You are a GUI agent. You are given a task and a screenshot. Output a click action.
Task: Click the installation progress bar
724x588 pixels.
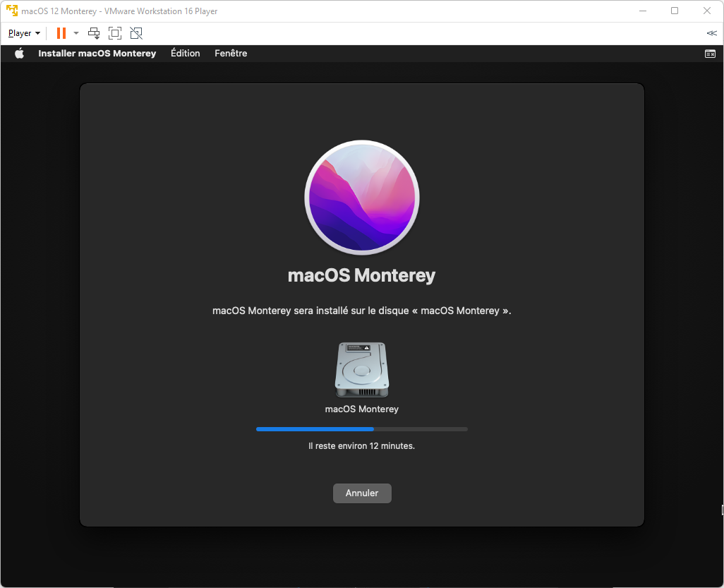click(x=362, y=429)
